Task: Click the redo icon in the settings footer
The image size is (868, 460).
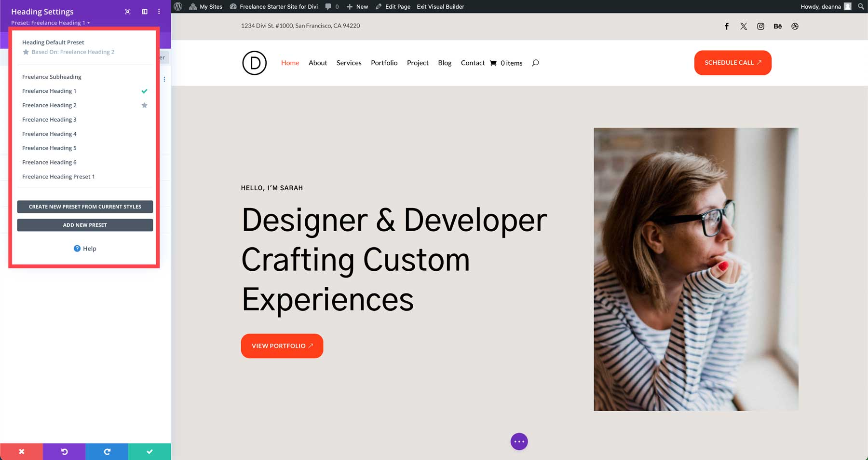Action: point(107,451)
